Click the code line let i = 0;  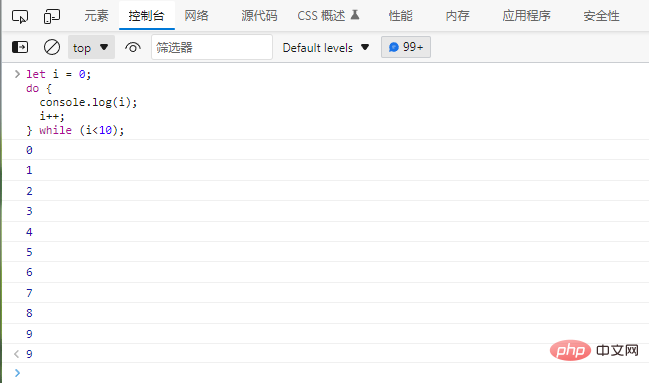point(58,74)
